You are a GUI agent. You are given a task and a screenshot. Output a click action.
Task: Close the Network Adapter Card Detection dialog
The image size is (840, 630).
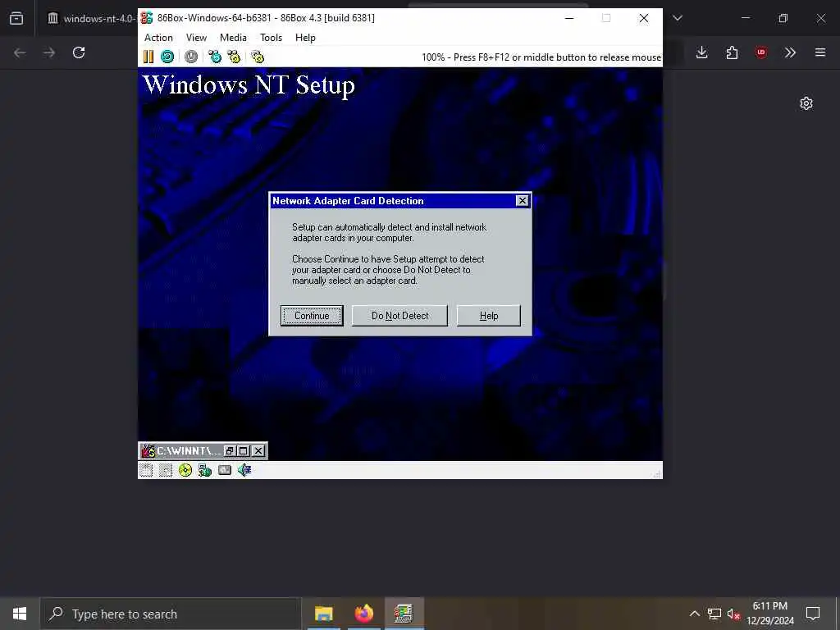point(523,201)
